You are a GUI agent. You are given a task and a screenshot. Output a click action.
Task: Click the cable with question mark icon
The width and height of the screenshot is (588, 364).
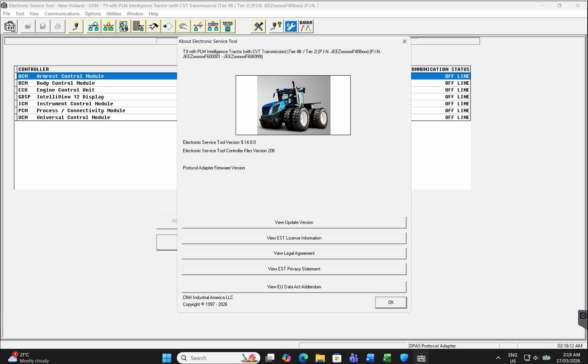[x=276, y=26]
